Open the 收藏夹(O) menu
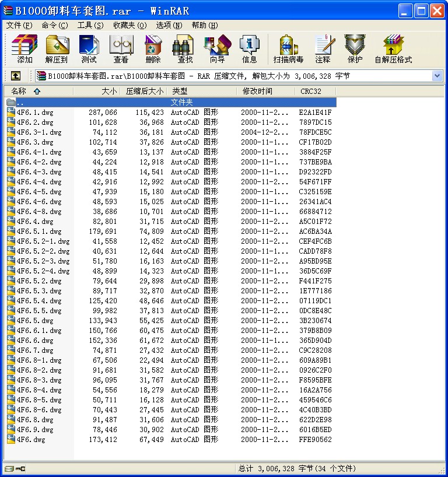The height and width of the screenshot is (477, 448). [x=130, y=25]
